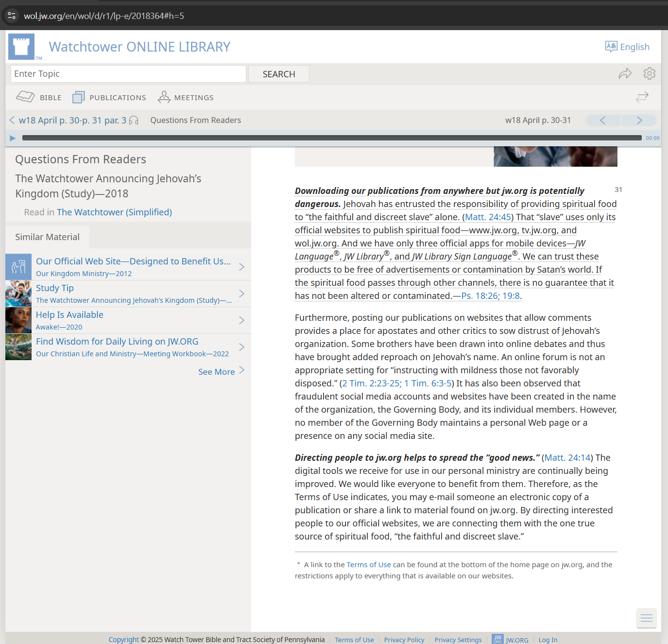
Task: Open the settings gear icon
Action: (x=649, y=73)
